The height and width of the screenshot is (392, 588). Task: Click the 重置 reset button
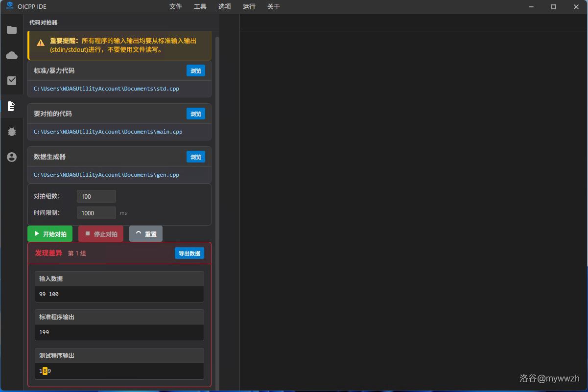click(146, 234)
